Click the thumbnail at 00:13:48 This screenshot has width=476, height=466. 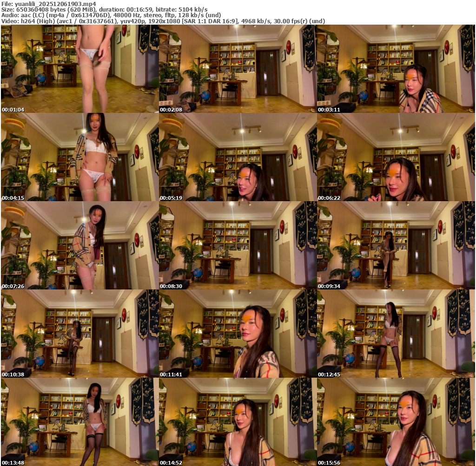coord(79,422)
